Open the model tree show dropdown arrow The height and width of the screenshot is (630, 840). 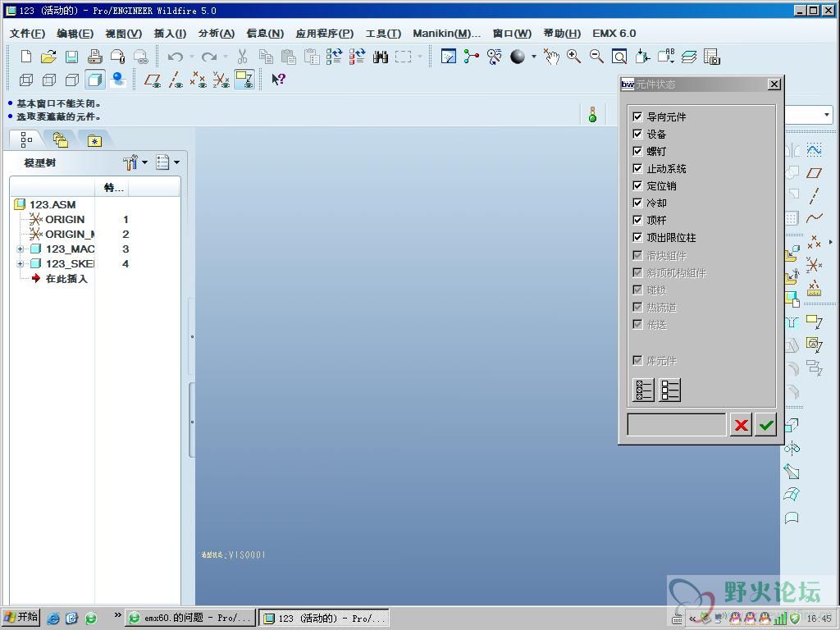point(177,162)
